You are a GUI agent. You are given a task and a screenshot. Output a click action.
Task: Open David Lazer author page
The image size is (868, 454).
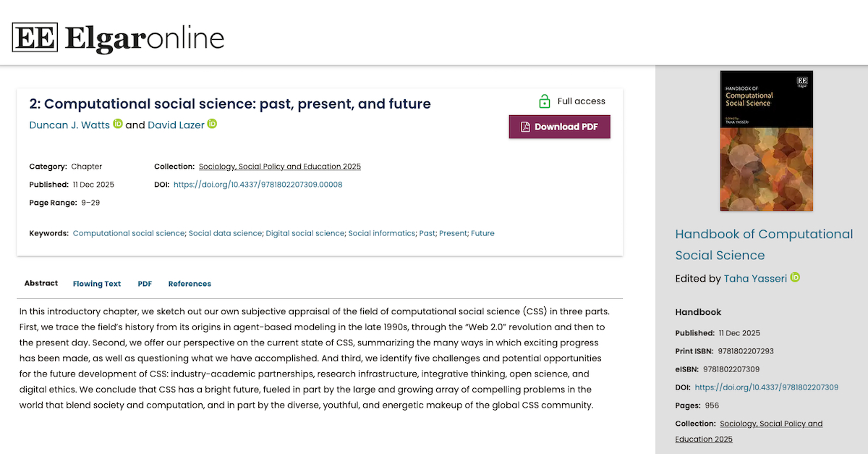click(176, 125)
